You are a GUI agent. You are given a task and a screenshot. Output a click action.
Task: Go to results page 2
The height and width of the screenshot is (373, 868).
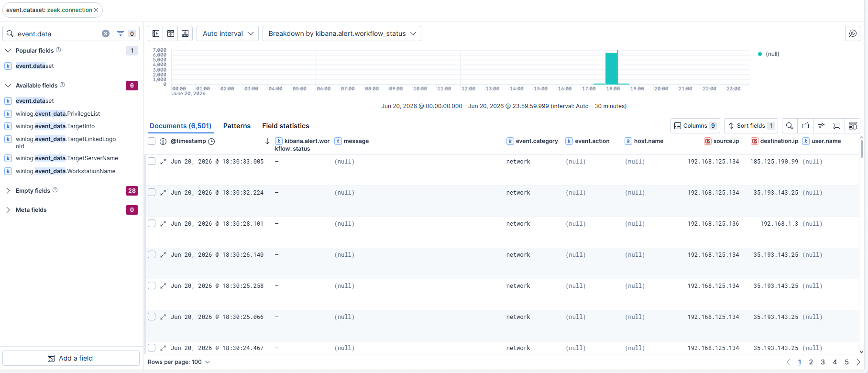pyautogui.click(x=811, y=362)
